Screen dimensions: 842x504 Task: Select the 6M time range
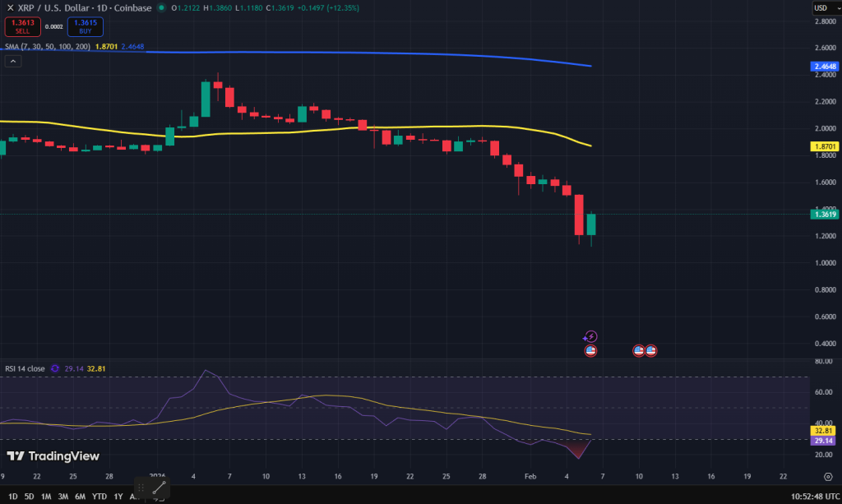click(x=80, y=497)
